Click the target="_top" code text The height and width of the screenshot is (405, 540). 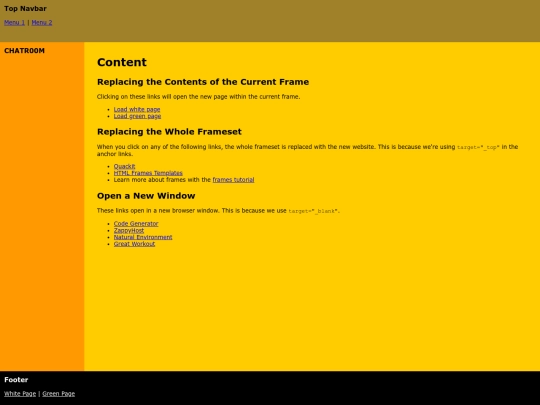point(478,147)
